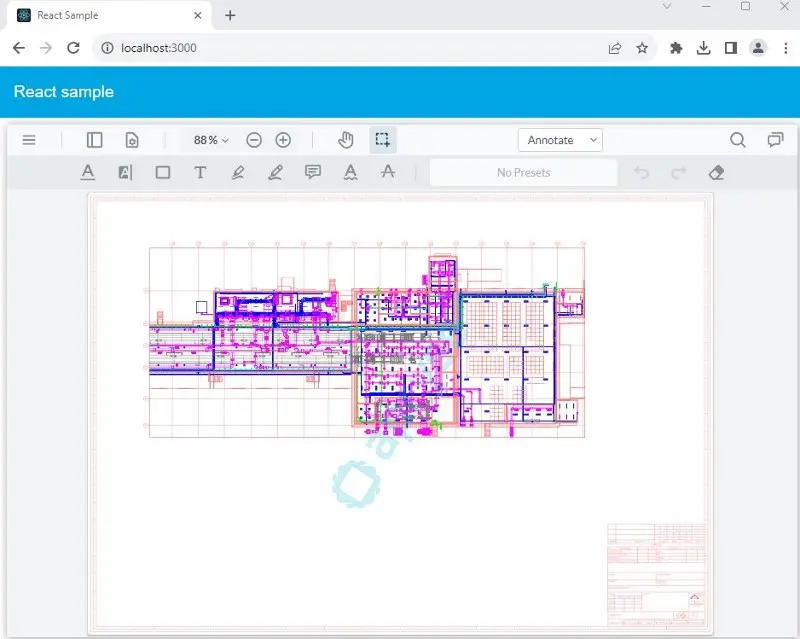Screen dimensions: 800x639
Task: Select the underline text annotation tool
Action: pyautogui.click(x=88, y=173)
